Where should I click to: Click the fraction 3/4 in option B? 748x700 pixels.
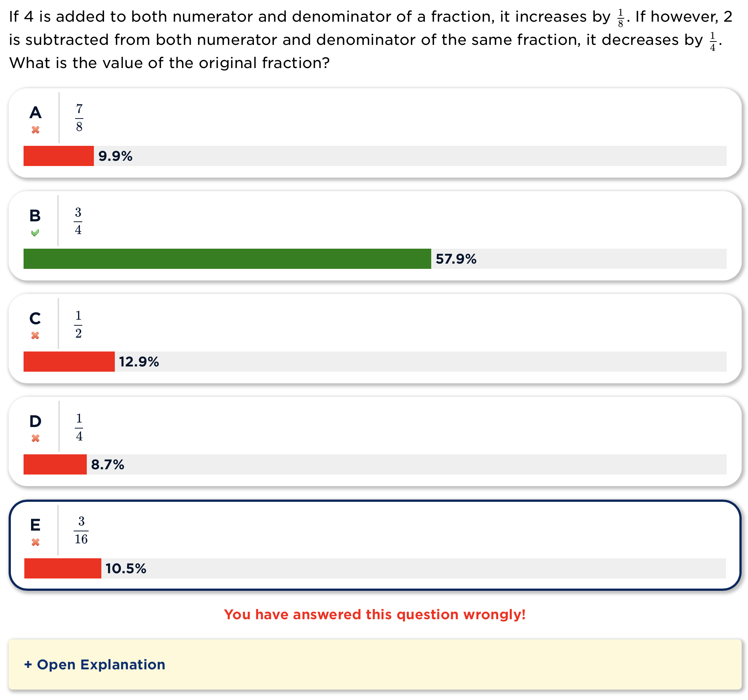click(79, 219)
